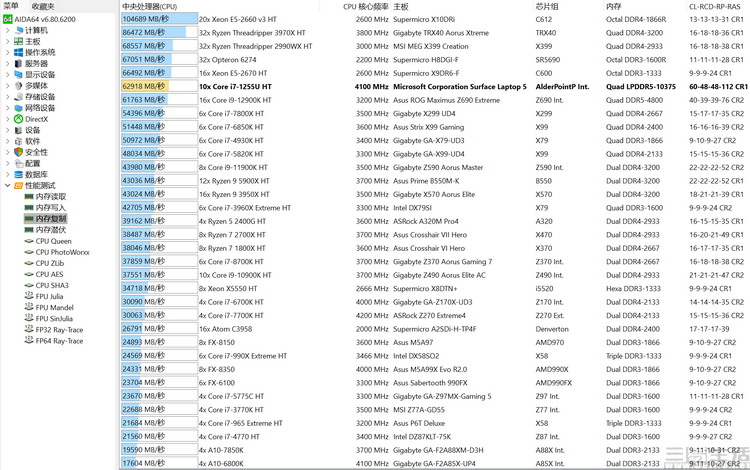Viewport: 750px width, 470px height.
Task: Select the 4x A10-7850K row
Action: click(x=434, y=450)
